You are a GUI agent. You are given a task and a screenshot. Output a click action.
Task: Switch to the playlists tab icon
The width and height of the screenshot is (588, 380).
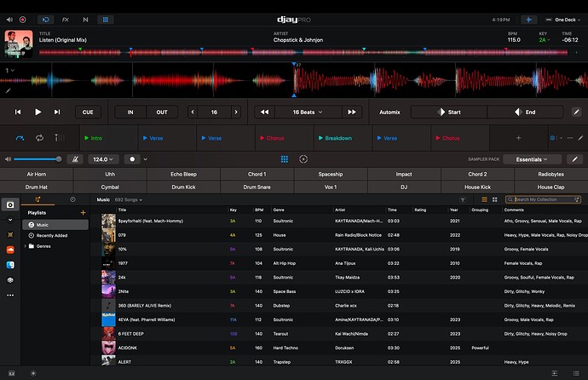[37, 199]
